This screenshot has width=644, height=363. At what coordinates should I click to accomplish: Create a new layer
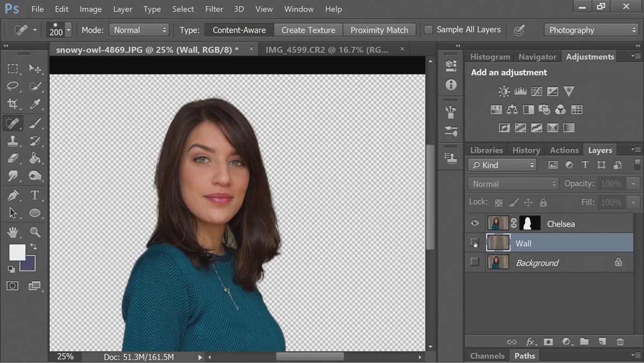click(602, 342)
